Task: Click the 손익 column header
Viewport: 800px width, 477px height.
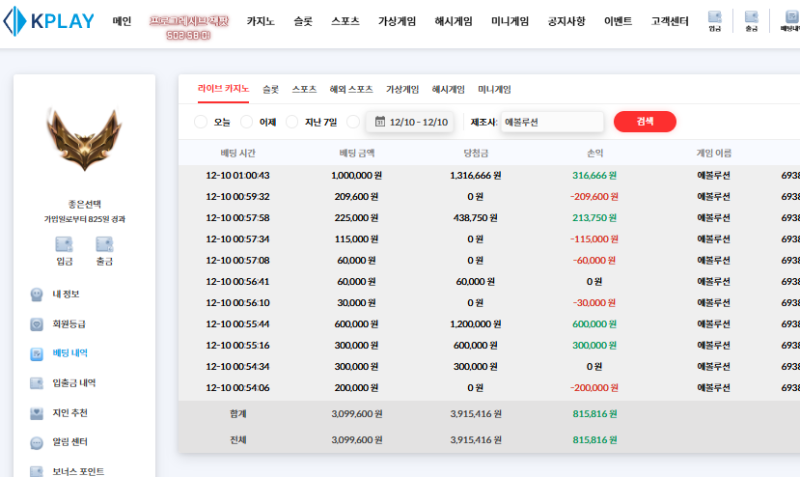Action: pos(595,153)
